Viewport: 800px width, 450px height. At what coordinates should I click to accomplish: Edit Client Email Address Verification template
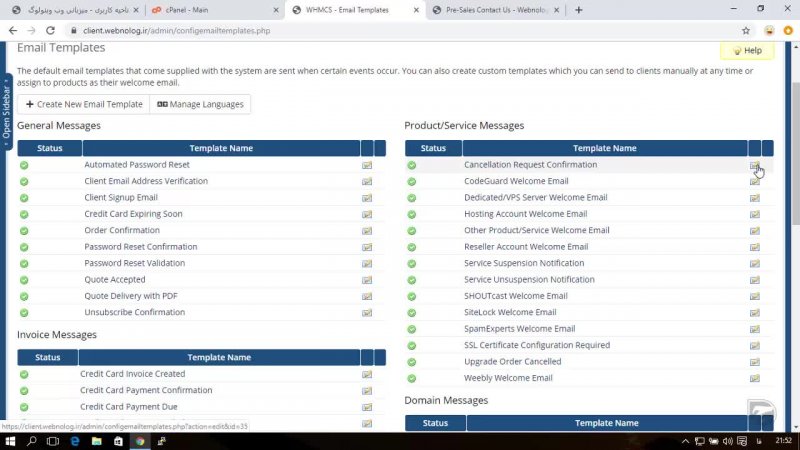367,181
